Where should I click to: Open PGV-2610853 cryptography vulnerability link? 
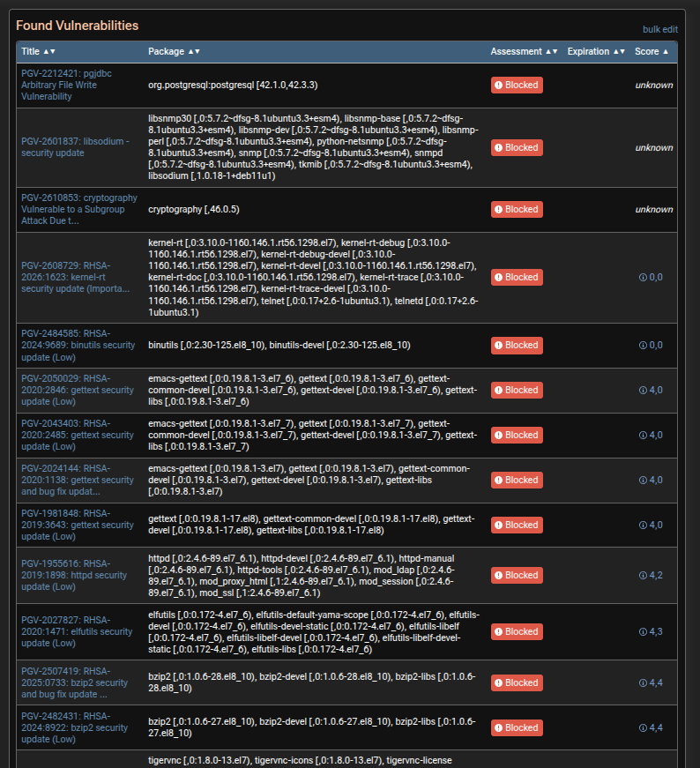(78, 210)
